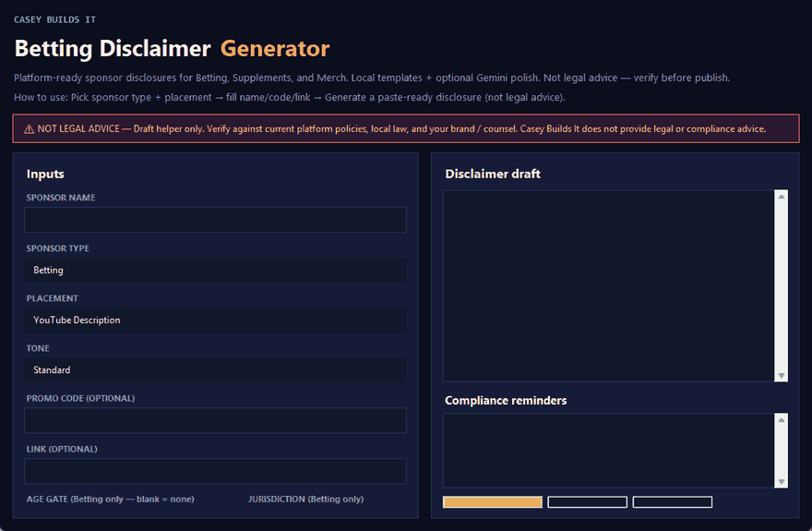Viewport: 812px width, 531px height.
Task: Click the Compliance reminders scrollbar up arrow
Action: 781,419
